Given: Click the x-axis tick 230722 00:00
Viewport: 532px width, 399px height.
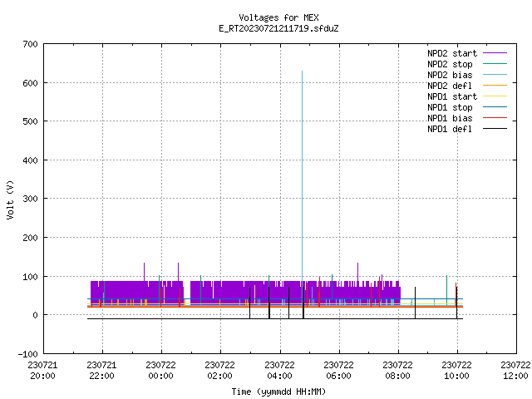Looking at the screenshot, I should click(x=160, y=371).
